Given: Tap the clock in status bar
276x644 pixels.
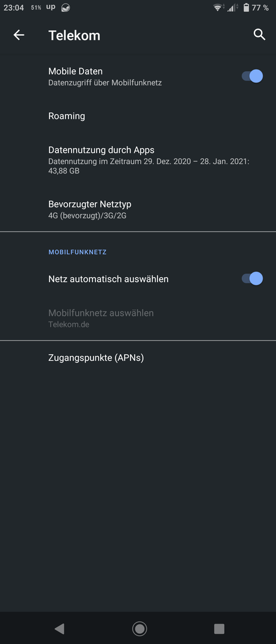Looking at the screenshot, I should point(14,8).
